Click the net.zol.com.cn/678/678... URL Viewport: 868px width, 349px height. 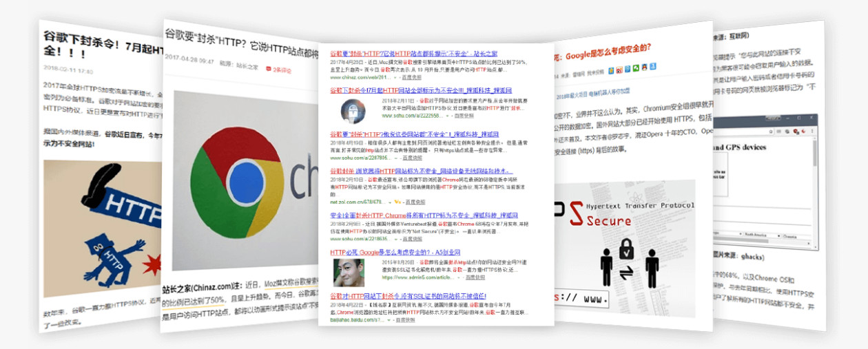[x=358, y=202]
